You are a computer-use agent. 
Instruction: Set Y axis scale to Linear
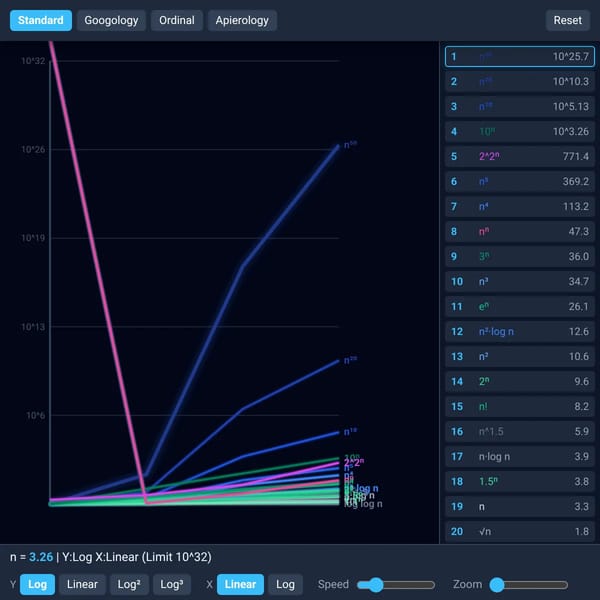82,584
